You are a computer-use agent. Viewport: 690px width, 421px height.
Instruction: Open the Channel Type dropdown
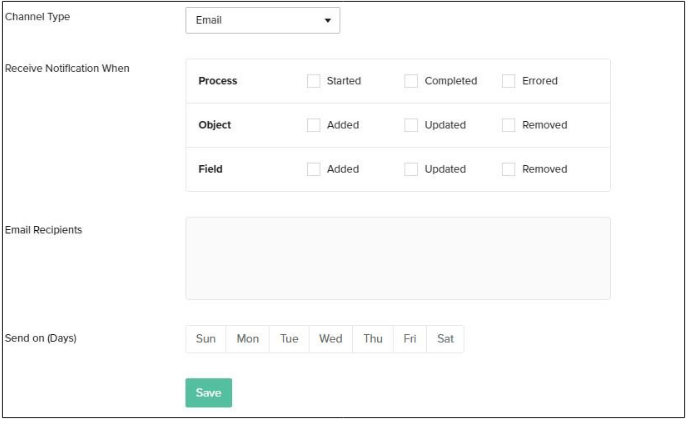(262, 20)
